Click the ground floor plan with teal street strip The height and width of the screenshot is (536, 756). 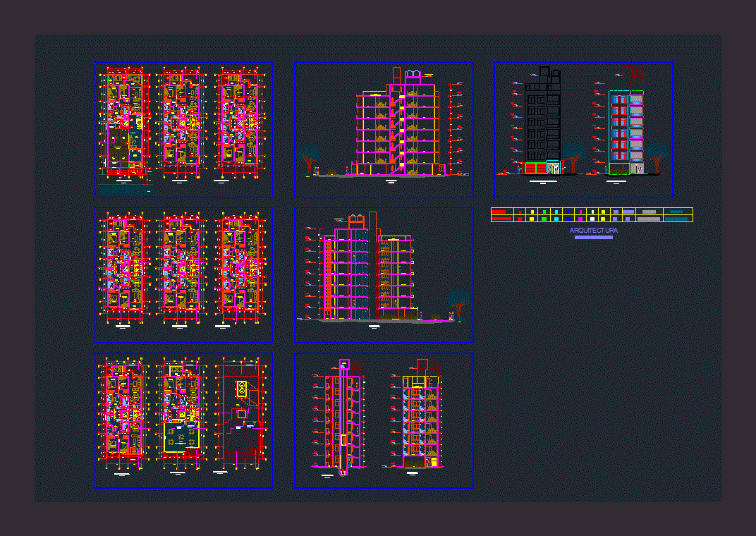point(124,130)
